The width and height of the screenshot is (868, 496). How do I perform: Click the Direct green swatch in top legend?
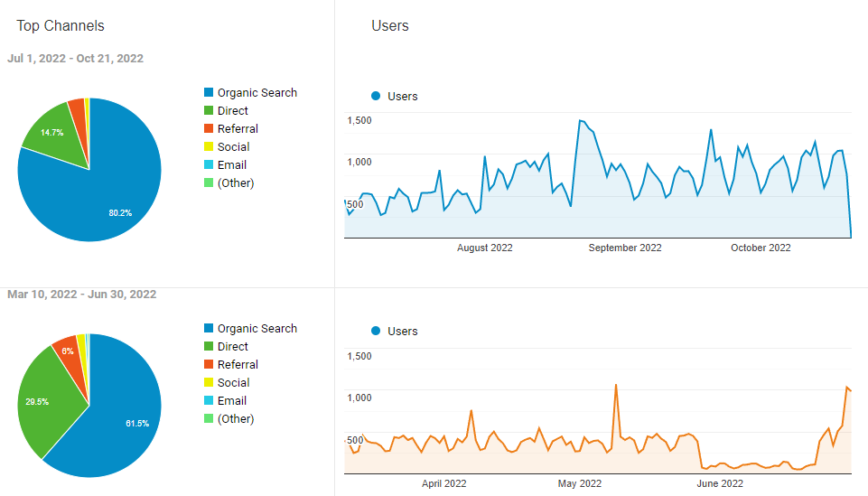coord(209,111)
